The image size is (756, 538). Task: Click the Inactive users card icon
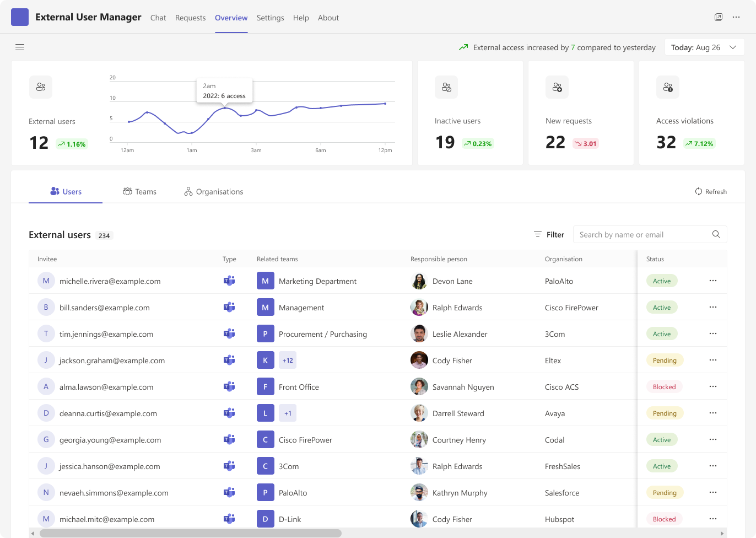tap(446, 87)
